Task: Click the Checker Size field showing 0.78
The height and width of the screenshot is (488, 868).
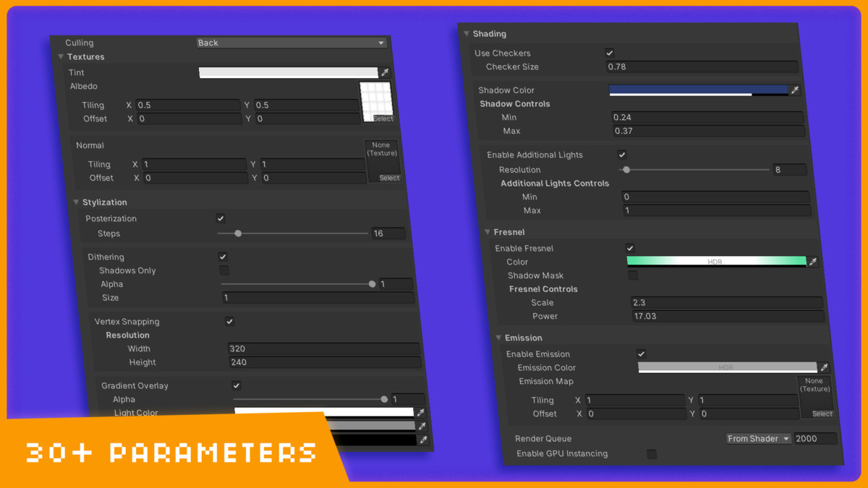Action: 702,67
